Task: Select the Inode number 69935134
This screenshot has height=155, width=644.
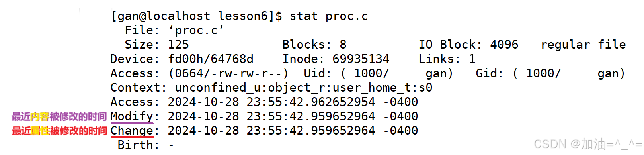Action: pyautogui.click(x=361, y=59)
